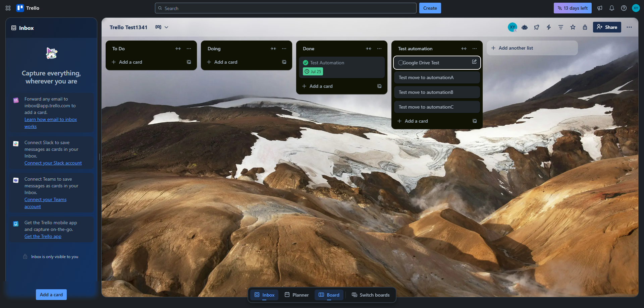
Task: Open the notifications bell
Action: tap(612, 8)
